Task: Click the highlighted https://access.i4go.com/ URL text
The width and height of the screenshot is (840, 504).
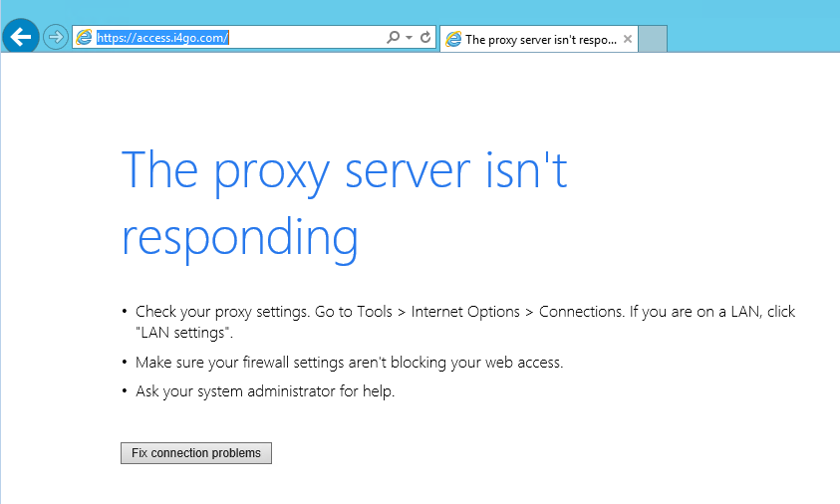Action: point(162,38)
